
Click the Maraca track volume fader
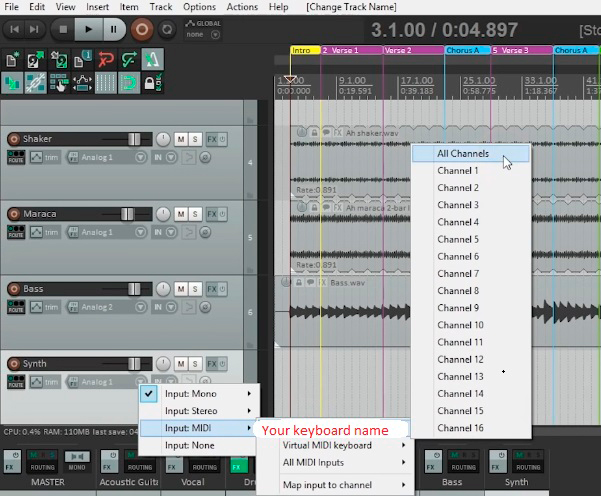tap(127, 214)
